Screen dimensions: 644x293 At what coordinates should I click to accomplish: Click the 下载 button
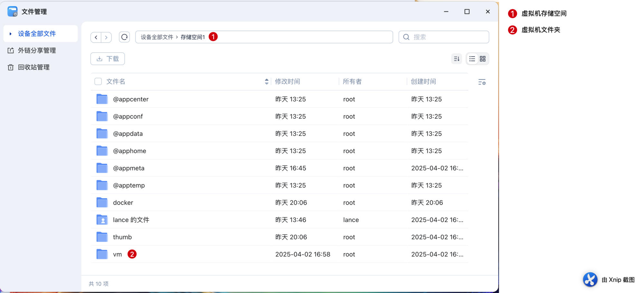point(108,59)
